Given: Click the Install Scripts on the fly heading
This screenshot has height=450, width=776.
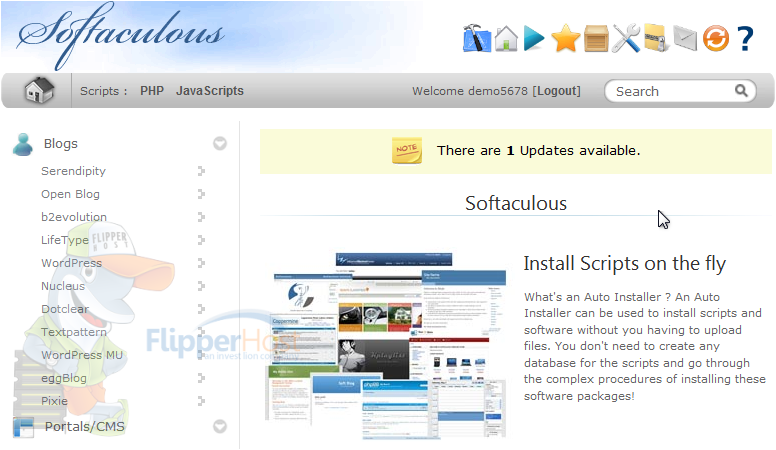Looking at the screenshot, I should point(625,264).
